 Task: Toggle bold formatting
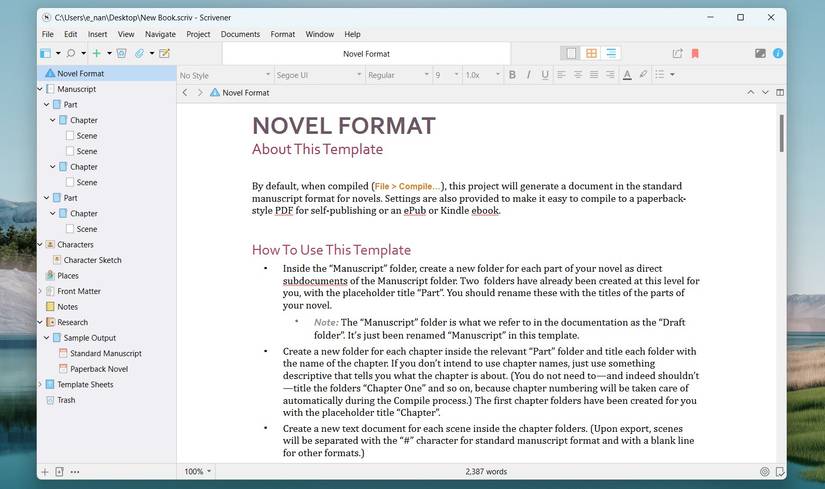click(x=512, y=75)
